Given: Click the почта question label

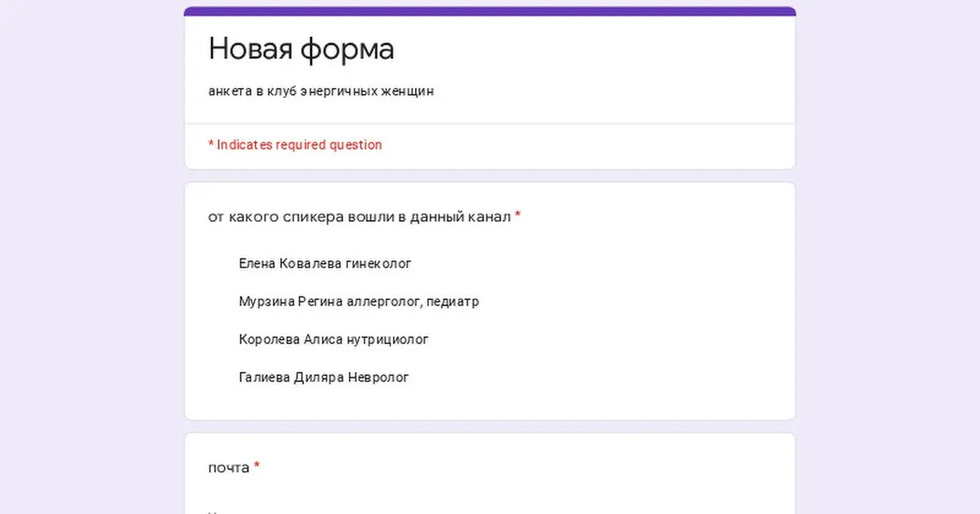Looking at the screenshot, I should click(x=228, y=467).
